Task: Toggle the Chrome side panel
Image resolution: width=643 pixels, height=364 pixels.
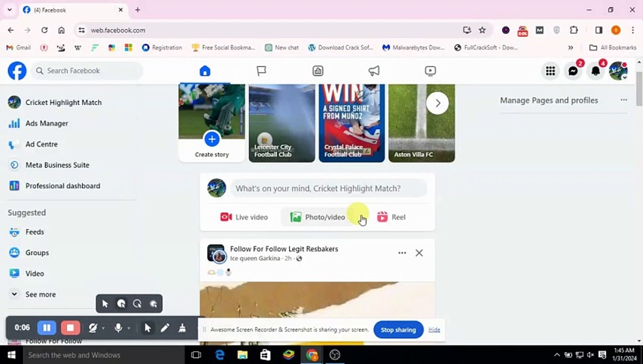Action: [599, 30]
